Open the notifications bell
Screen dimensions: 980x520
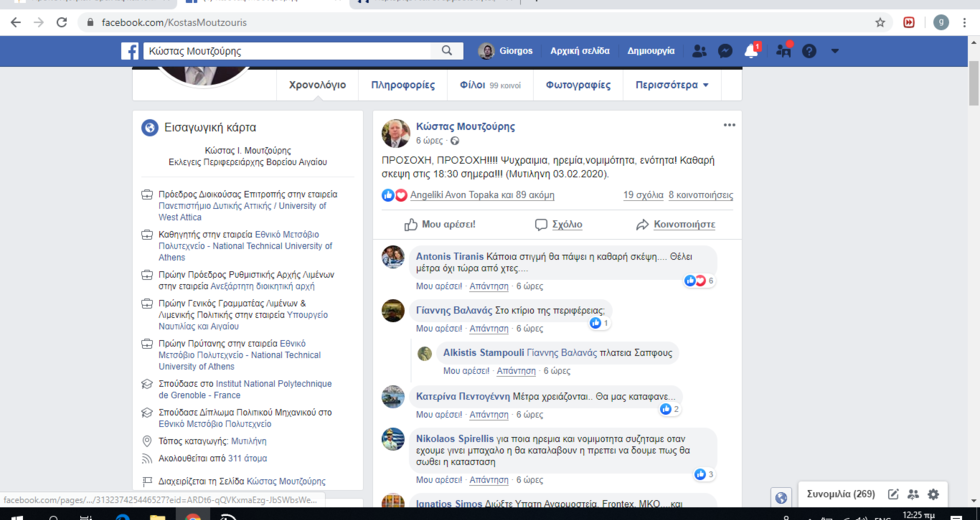[751, 51]
